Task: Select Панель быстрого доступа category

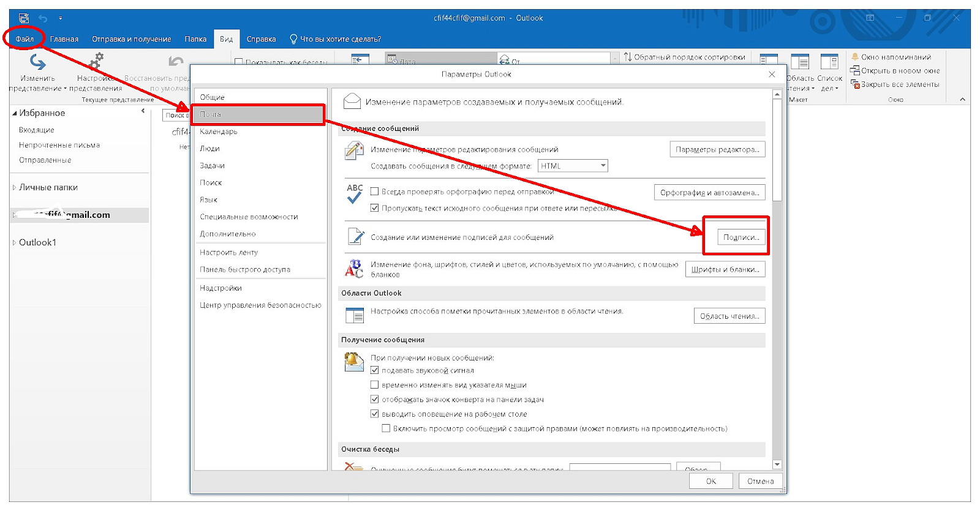Action: point(260,270)
